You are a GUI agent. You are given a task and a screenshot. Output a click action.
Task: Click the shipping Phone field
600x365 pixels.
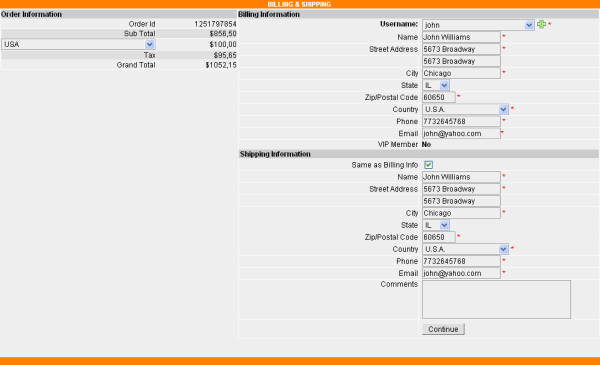pos(461,261)
